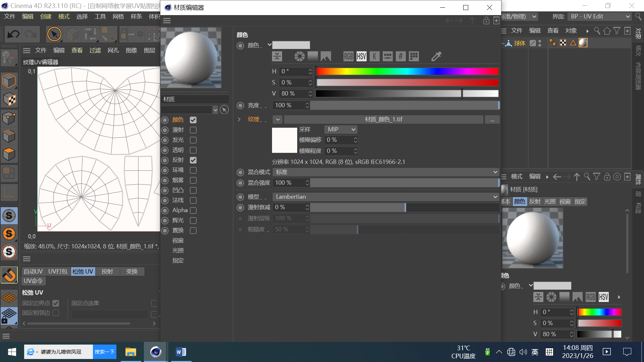Toggle the Alpha channel checkbox
The height and width of the screenshot is (362, 644).
coord(193,210)
